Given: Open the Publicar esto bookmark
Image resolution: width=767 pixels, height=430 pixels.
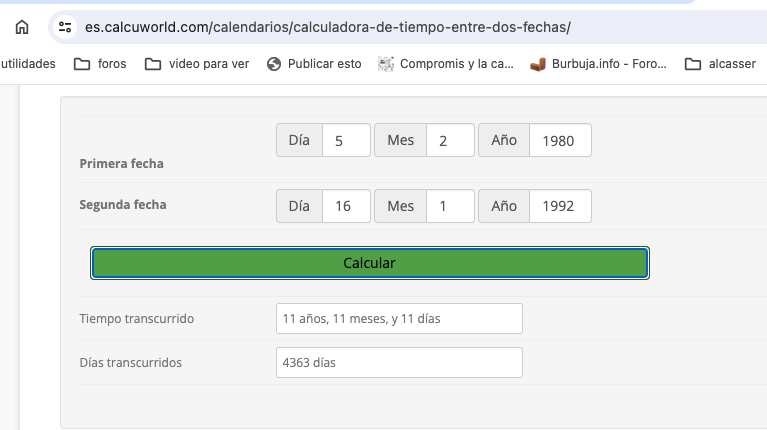Looking at the screenshot, I should [x=314, y=64].
